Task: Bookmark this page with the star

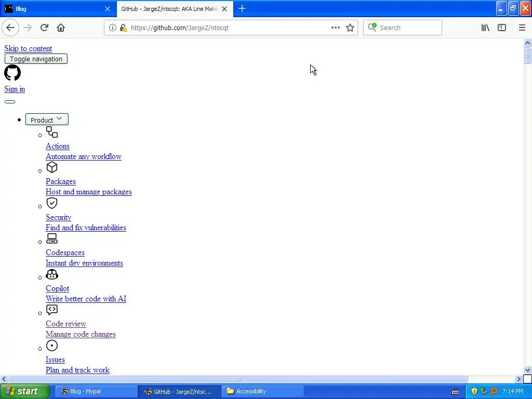Action: 350,28
